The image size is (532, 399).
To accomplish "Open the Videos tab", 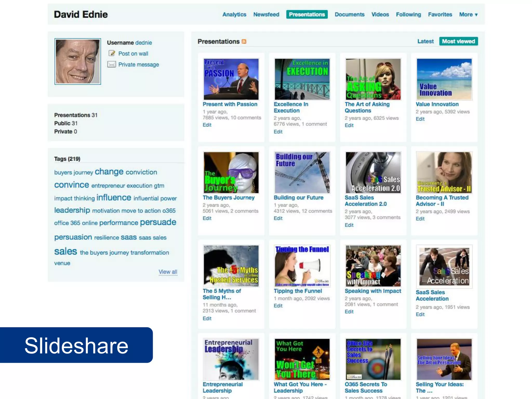I will tap(380, 15).
